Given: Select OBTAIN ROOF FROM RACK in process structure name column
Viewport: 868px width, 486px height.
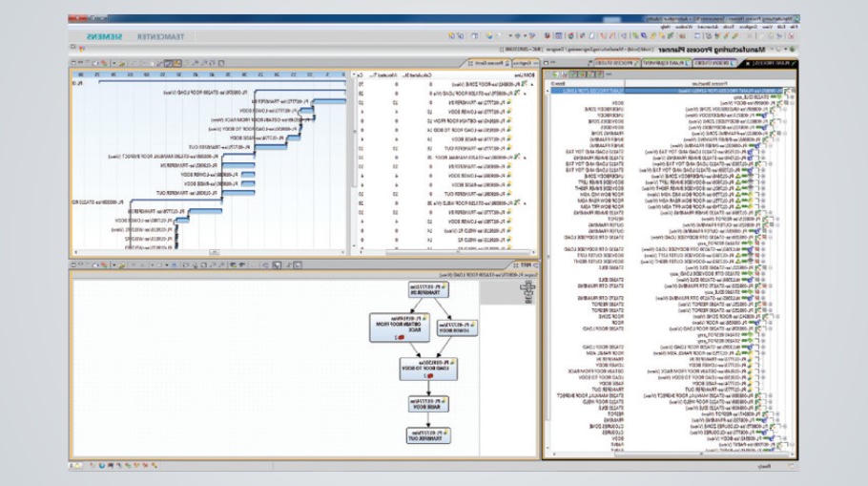Looking at the screenshot, I should (x=596, y=371).
